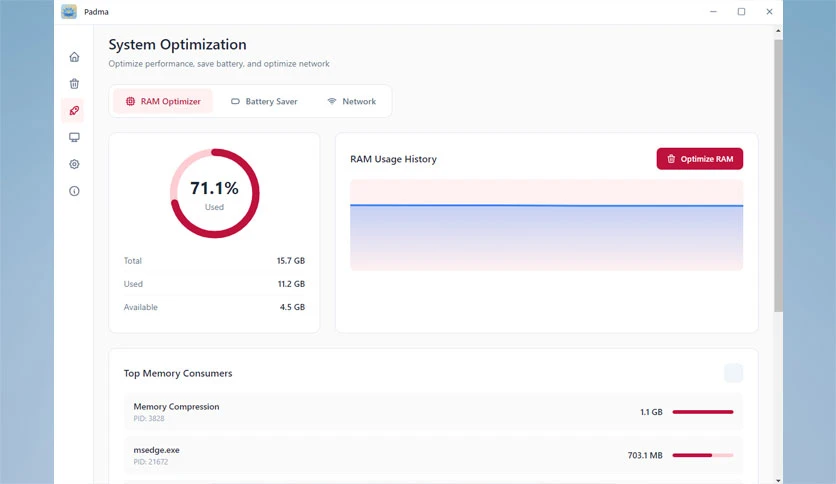Viewport: 836px width, 484px height.
Task: Click the Available 4.5 GB value
Action: point(292,307)
